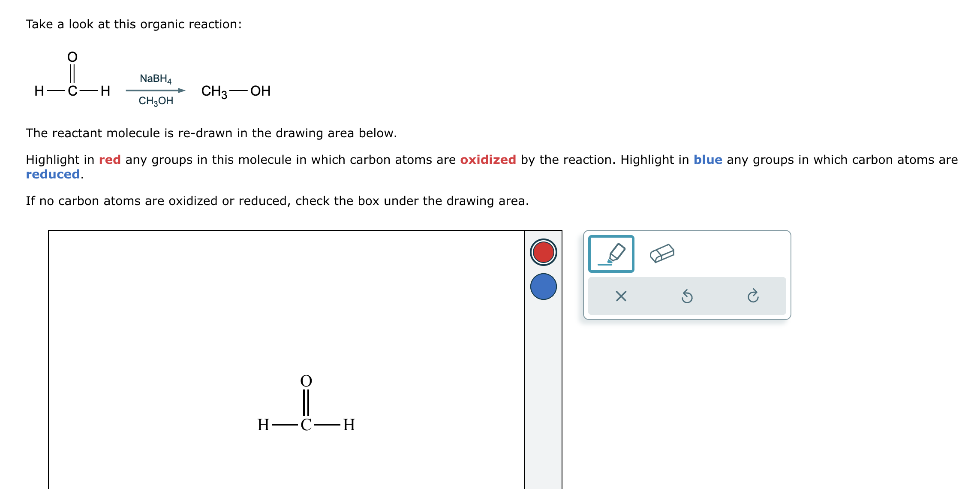Click the CH3OH solvent label
The width and height of the screenshot is (980, 489).
(155, 102)
